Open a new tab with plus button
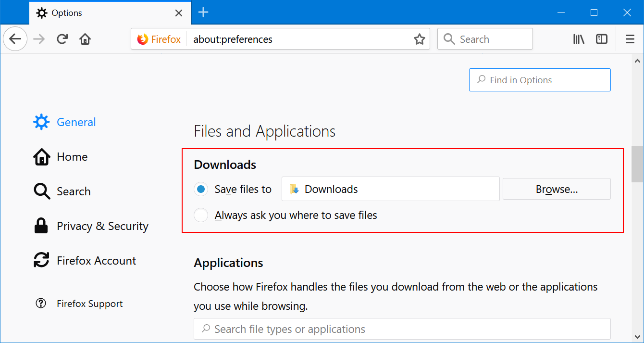This screenshot has height=343, width=644. 203,13
